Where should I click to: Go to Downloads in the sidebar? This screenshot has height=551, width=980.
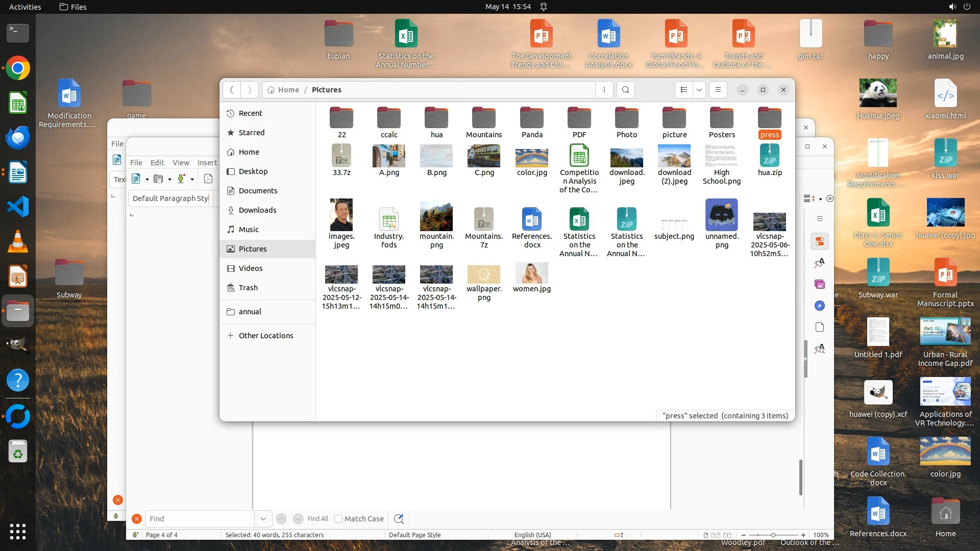[257, 210]
